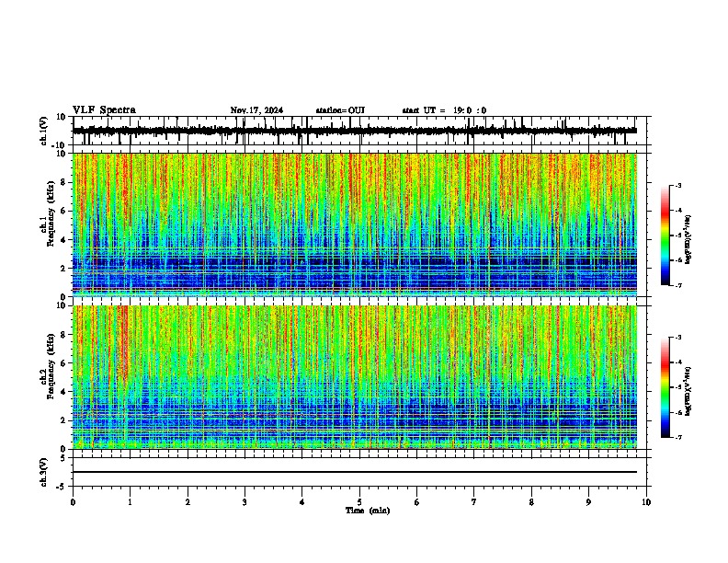Click the ch.1 spectrogram color scale bar

coord(665,236)
